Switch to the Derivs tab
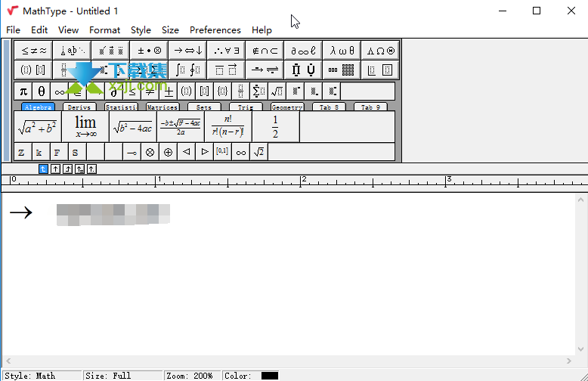Screen dimensions: 588x381 (79, 107)
